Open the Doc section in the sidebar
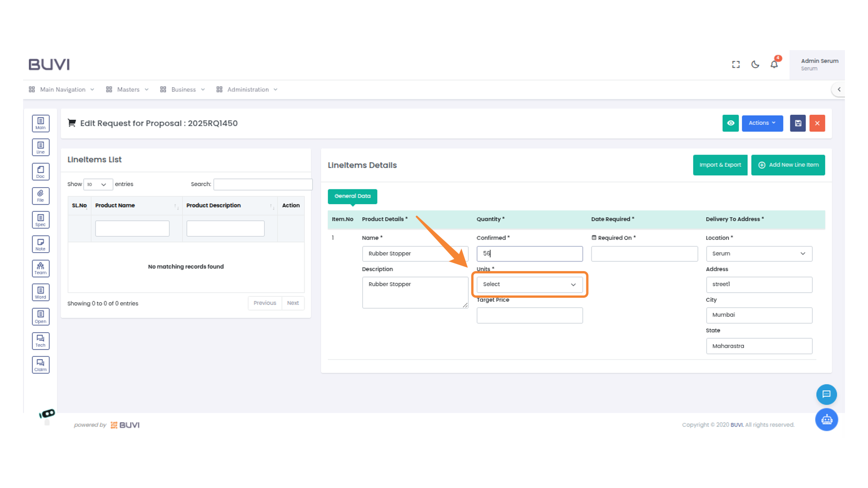This screenshot has width=868, height=488. click(x=41, y=172)
